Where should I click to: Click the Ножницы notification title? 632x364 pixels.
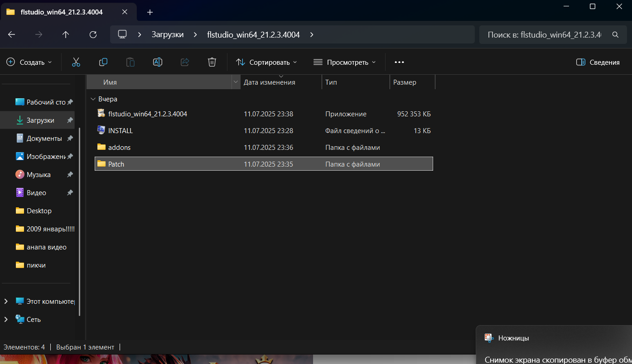[x=513, y=338]
